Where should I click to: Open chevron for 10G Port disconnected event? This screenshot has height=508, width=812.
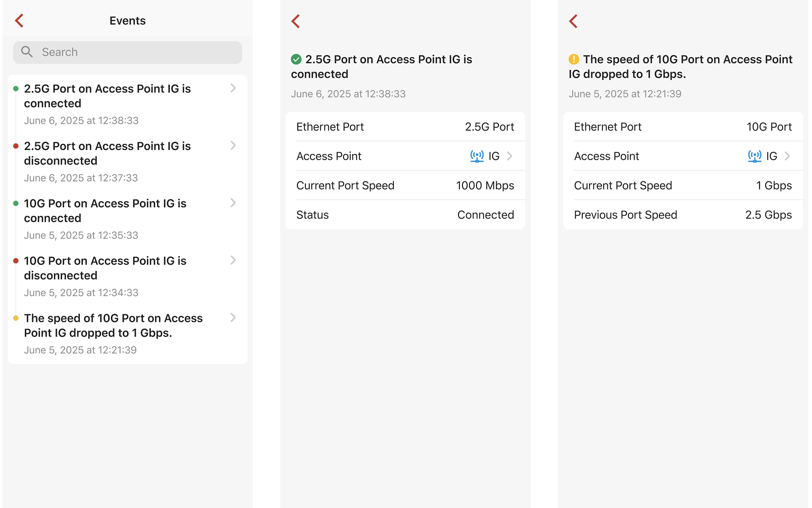tap(233, 260)
